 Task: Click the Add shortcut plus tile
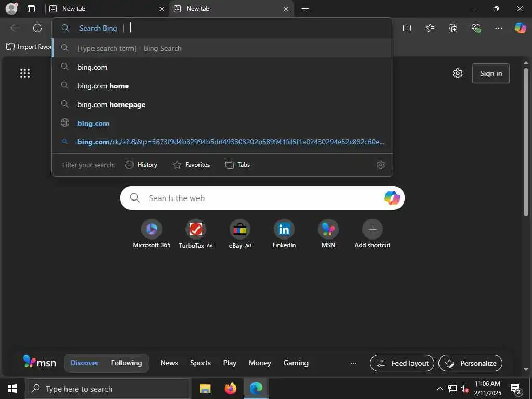click(372, 234)
